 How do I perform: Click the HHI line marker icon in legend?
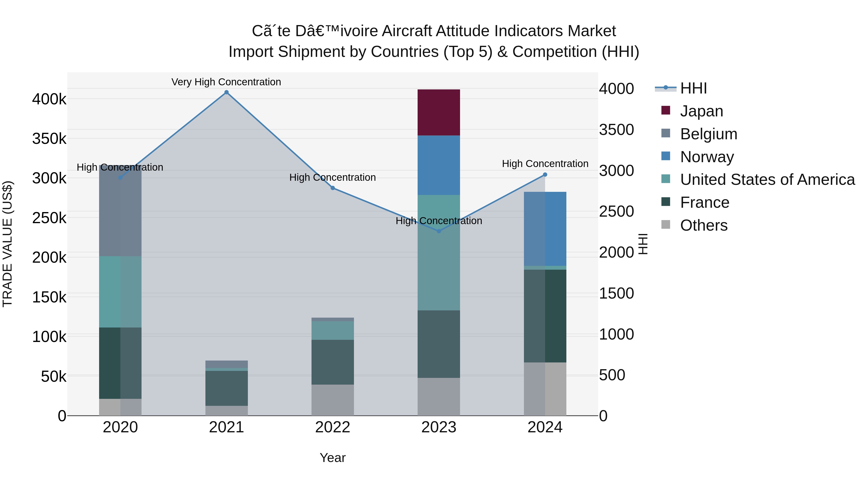pyautogui.click(x=665, y=87)
